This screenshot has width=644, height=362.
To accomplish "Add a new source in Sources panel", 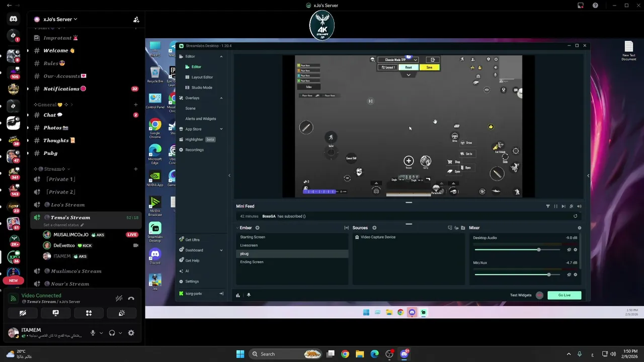I will point(374,228).
